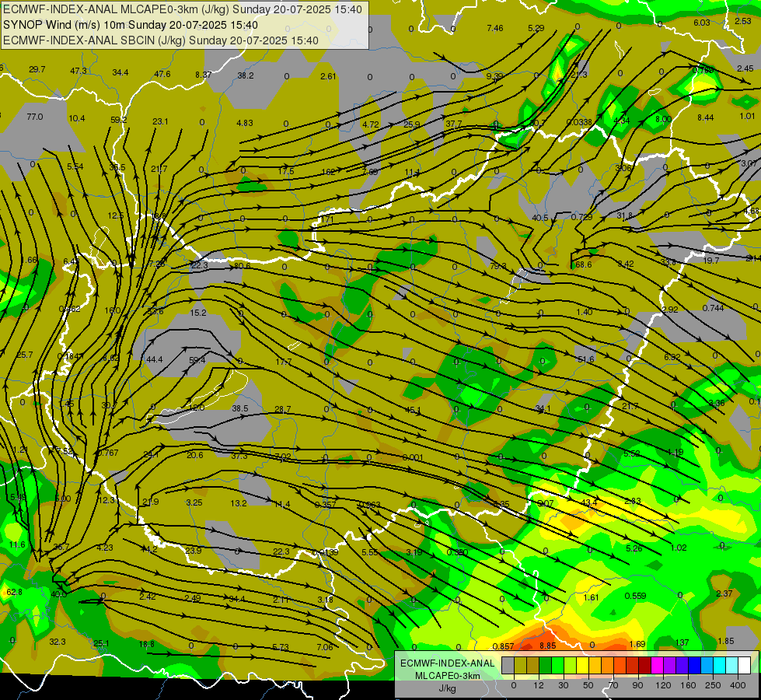Select the header line 'ECMWF-INDEX-ANAL MLCAPE0-3km (J/kg)'
Viewport: 761px width, 700px height.
(x=117, y=9)
